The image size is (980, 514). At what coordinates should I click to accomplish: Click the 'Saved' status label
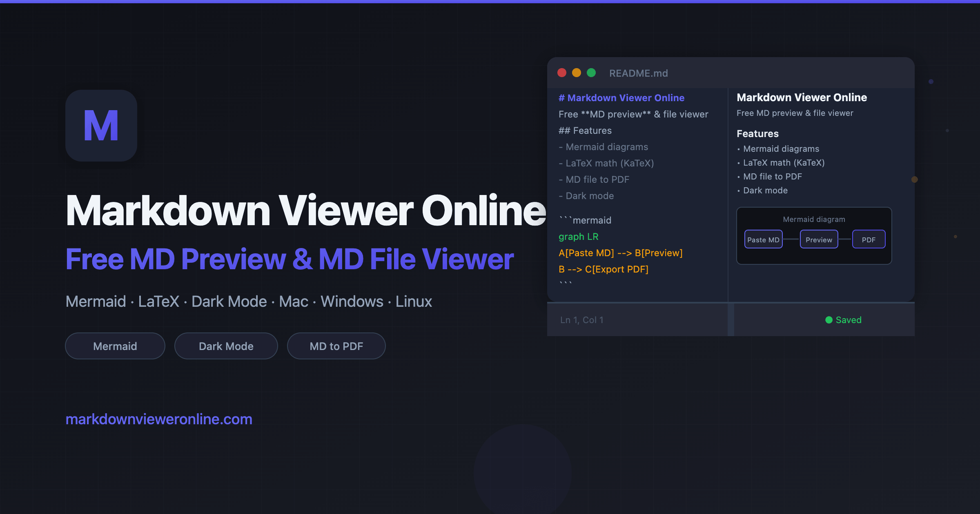[849, 320]
